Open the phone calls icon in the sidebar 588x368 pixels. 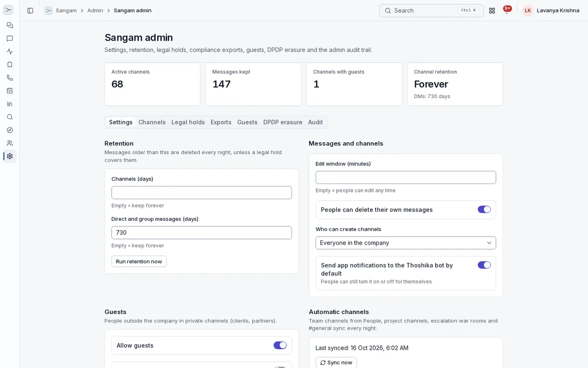[10, 78]
